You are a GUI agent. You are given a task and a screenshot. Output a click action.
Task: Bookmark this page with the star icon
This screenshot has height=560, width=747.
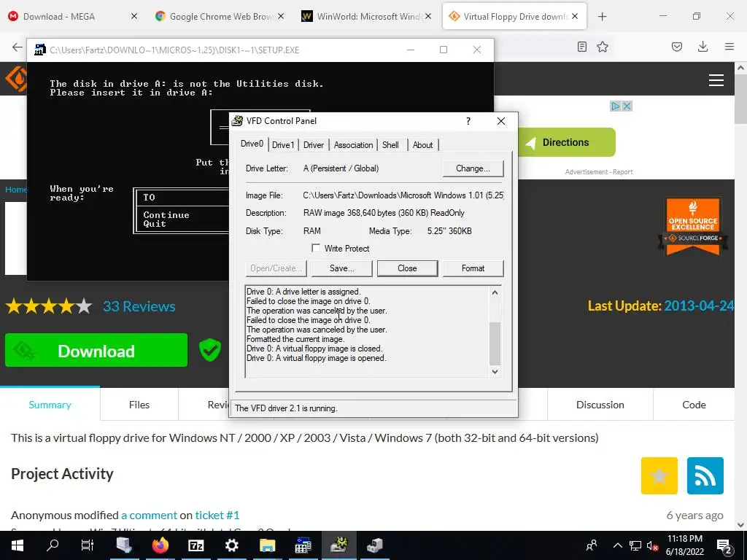point(603,47)
